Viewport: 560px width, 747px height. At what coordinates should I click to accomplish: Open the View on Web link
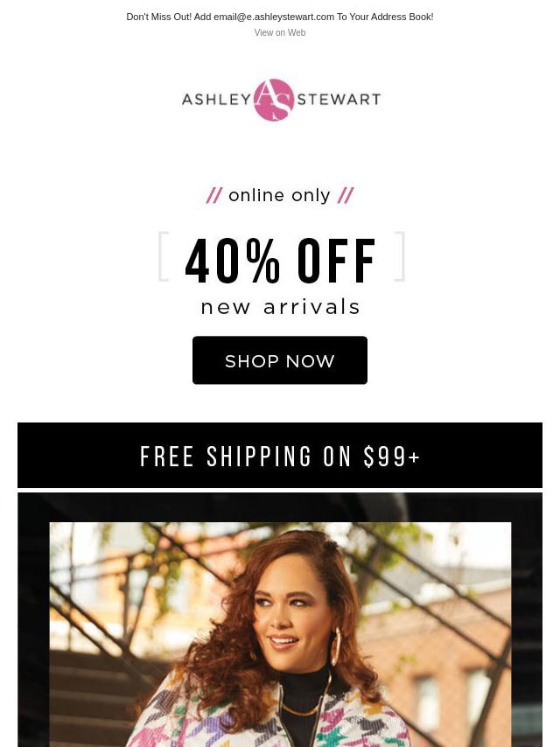pyautogui.click(x=280, y=32)
